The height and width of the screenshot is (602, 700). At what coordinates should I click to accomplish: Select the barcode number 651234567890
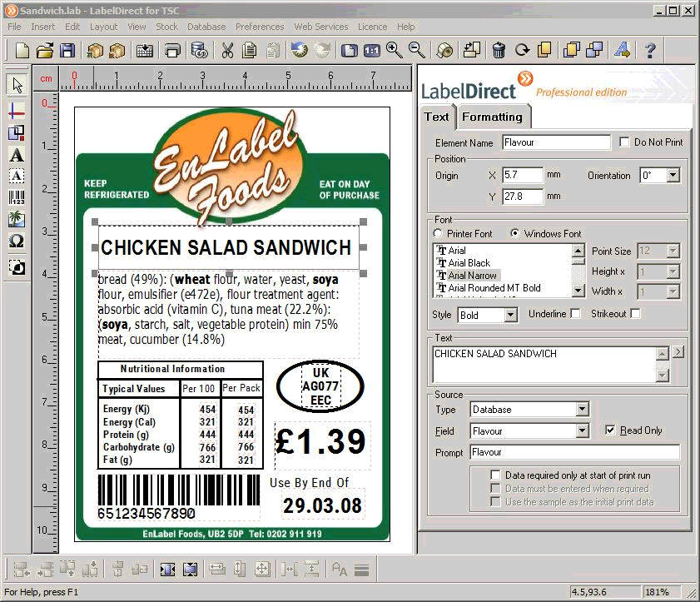point(146,513)
